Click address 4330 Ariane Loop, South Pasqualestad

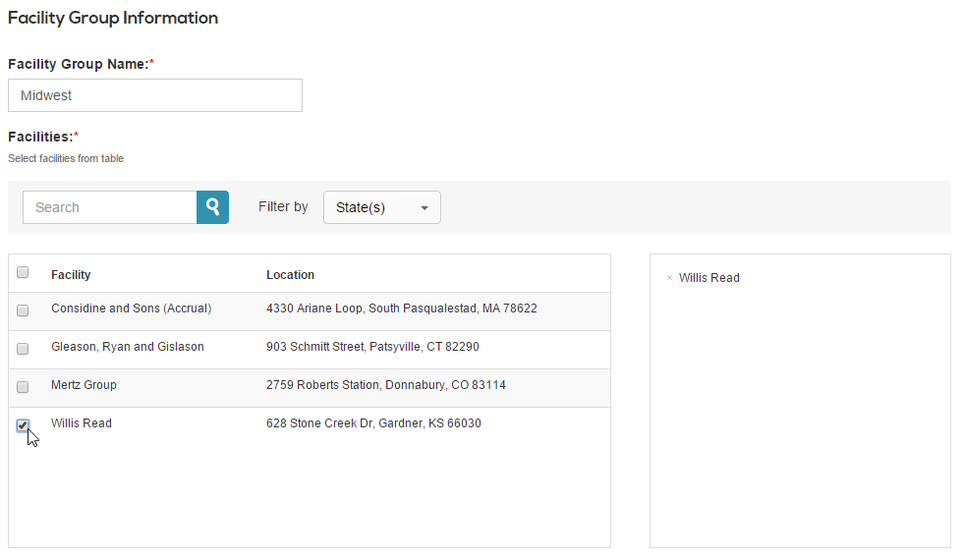pos(402,308)
